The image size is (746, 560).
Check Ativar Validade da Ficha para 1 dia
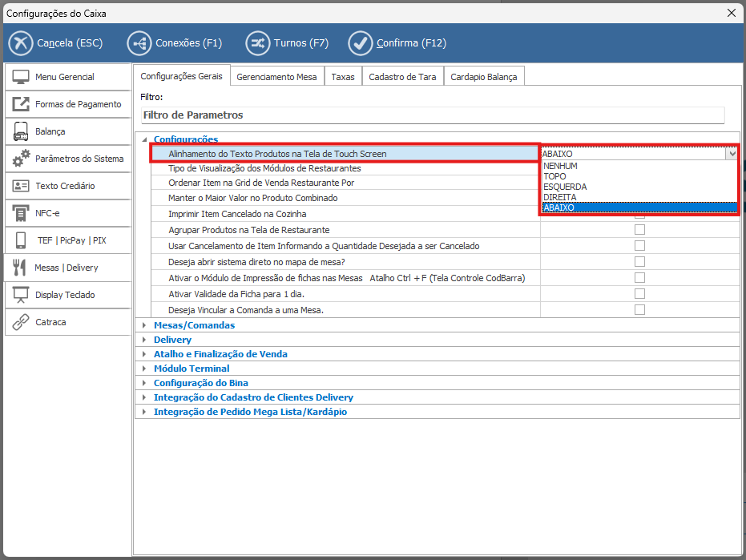(x=639, y=293)
